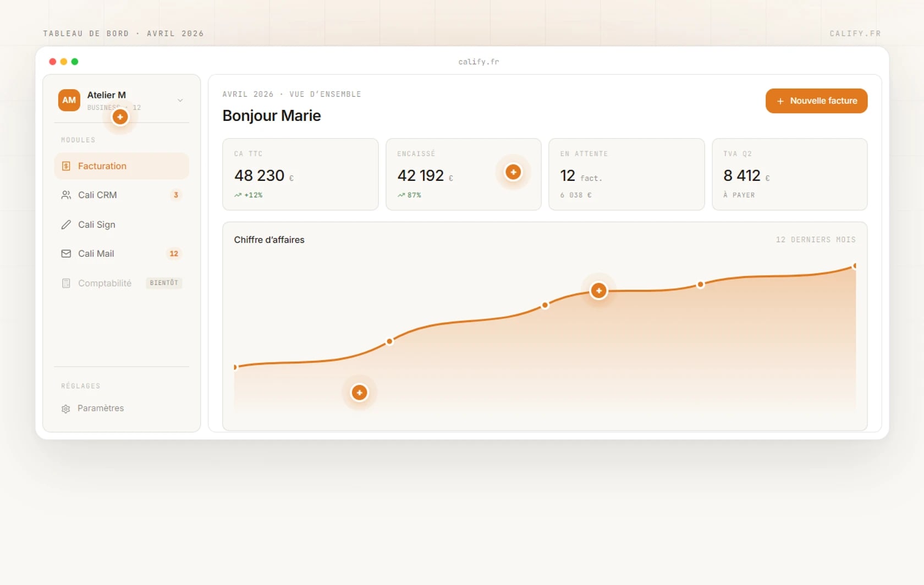Create a Nouvelle facture
The image size is (924, 585).
(x=816, y=101)
